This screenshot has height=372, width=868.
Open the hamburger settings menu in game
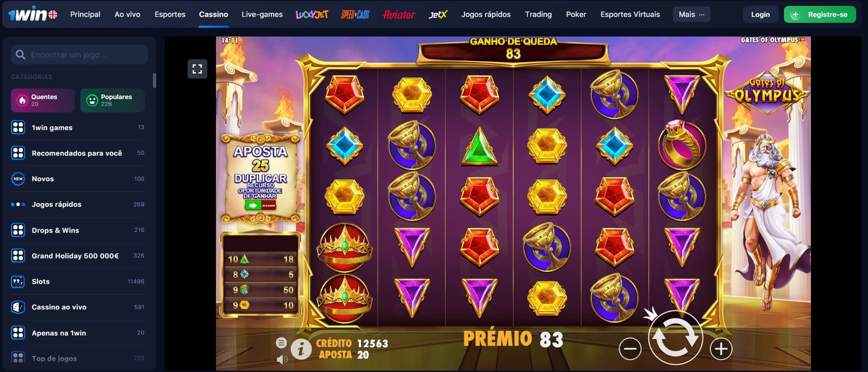pyautogui.click(x=281, y=343)
